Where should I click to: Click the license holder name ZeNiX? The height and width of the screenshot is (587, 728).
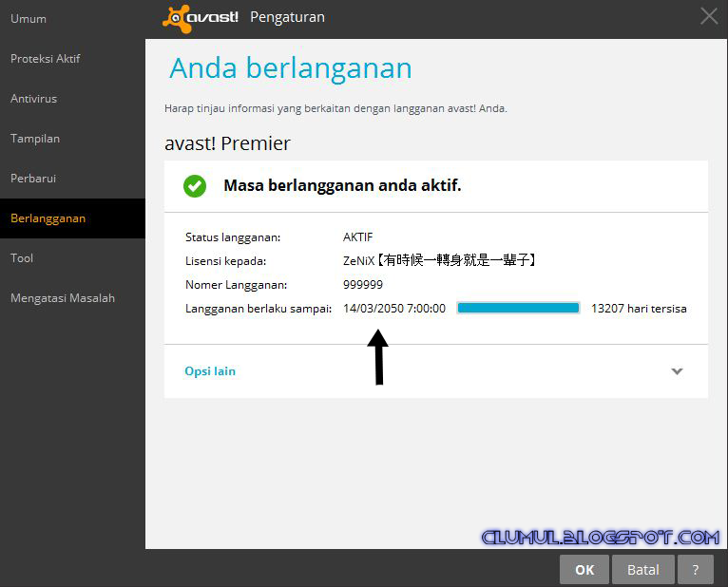(439, 260)
